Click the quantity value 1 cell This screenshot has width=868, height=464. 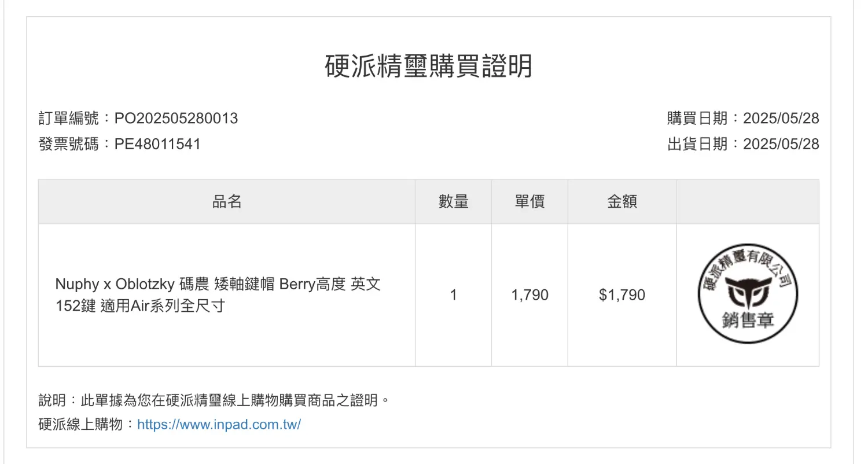click(x=454, y=295)
